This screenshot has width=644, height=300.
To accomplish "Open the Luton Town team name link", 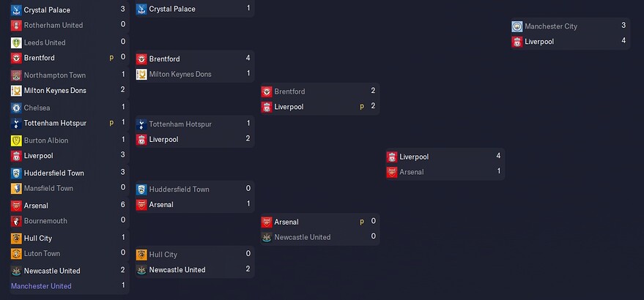I will [x=42, y=254].
